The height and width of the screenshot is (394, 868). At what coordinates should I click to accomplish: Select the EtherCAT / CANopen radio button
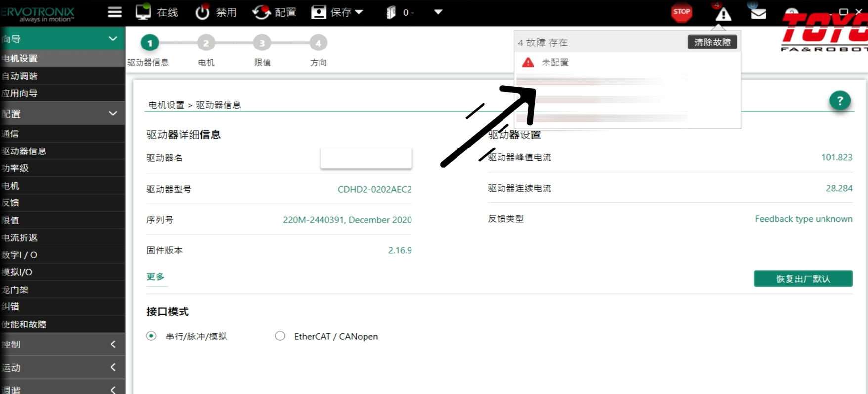(280, 336)
